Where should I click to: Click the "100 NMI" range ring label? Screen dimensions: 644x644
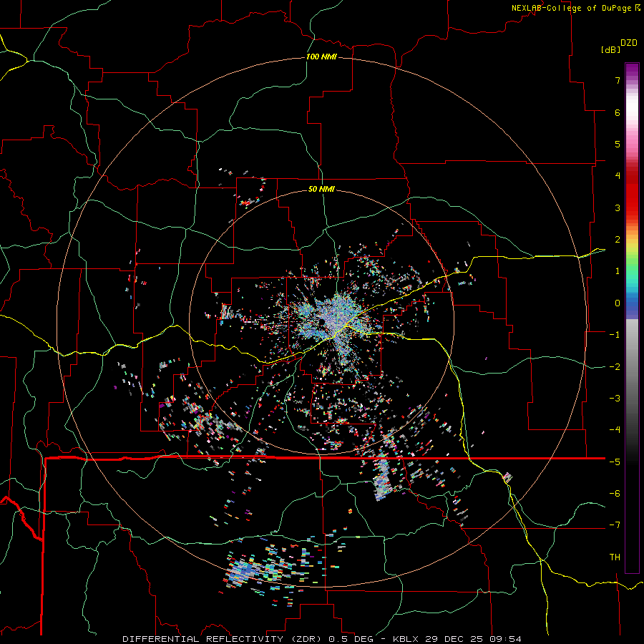coord(321,57)
